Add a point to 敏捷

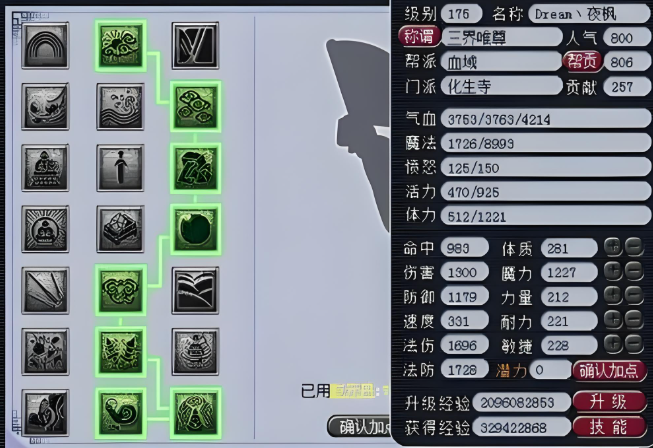point(613,344)
